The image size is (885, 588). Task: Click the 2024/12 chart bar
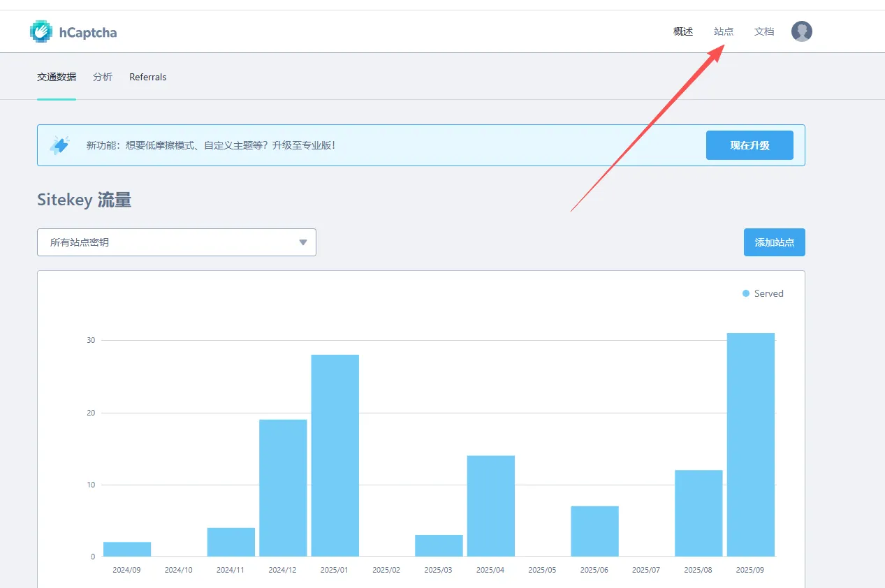pos(283,487)
